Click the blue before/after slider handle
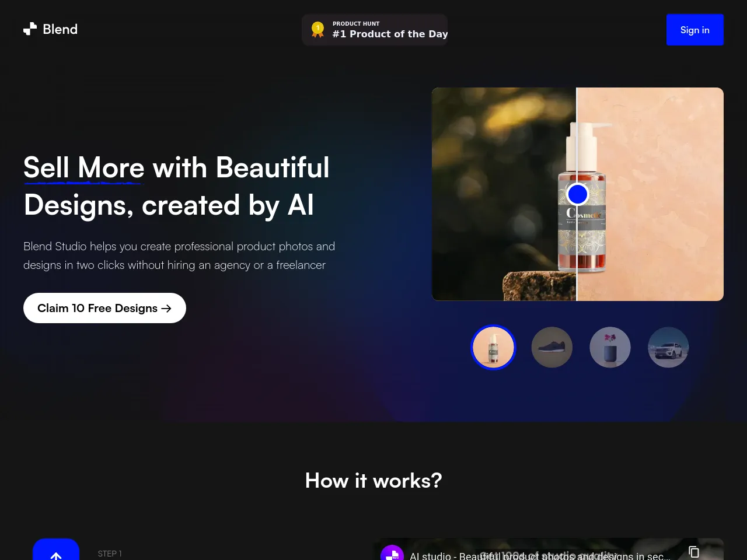The image size is (747, 560). pos(577,194)
